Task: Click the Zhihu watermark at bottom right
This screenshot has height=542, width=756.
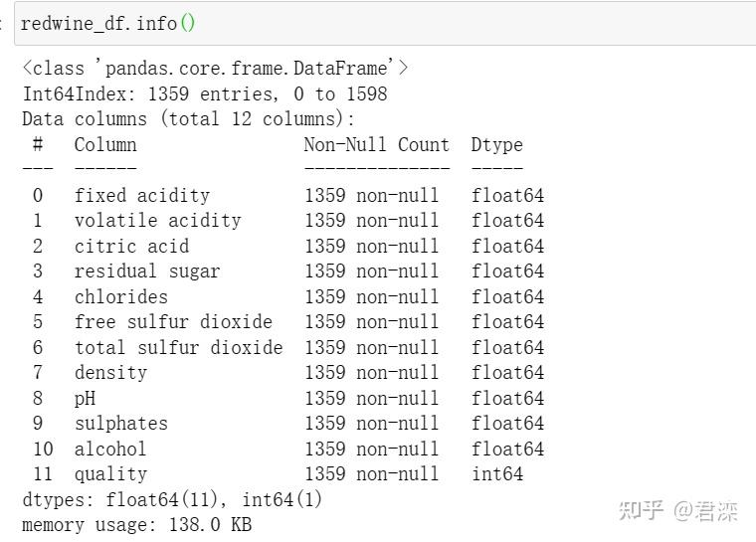Action: click(677, 511)
